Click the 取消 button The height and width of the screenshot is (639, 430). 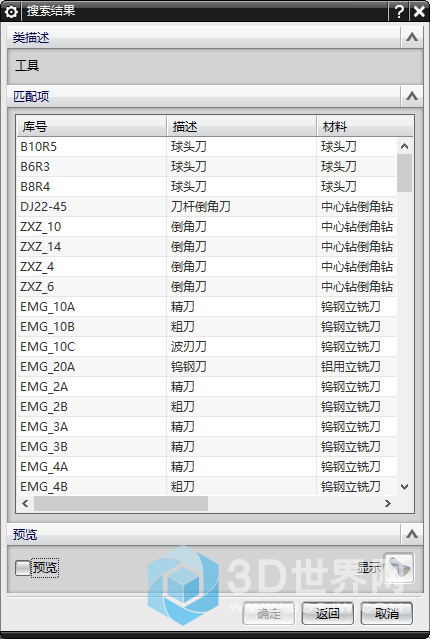[x=386, y=613]
